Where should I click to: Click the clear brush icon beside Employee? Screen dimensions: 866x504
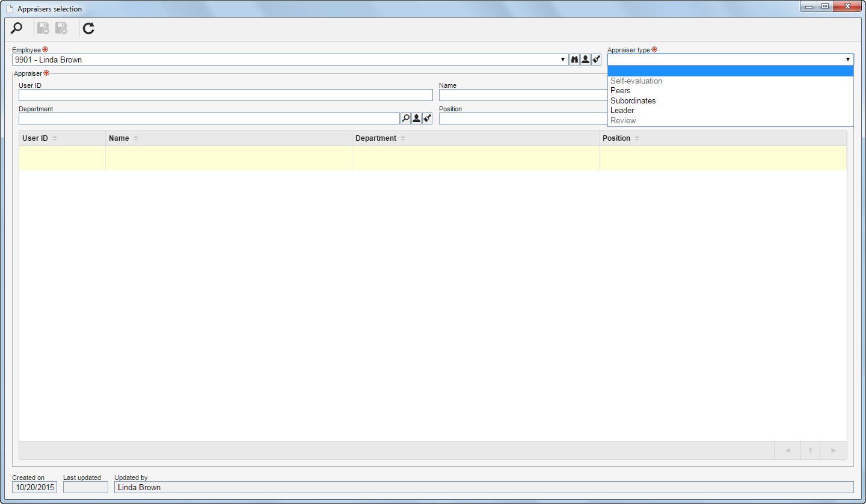coord(596,60)
